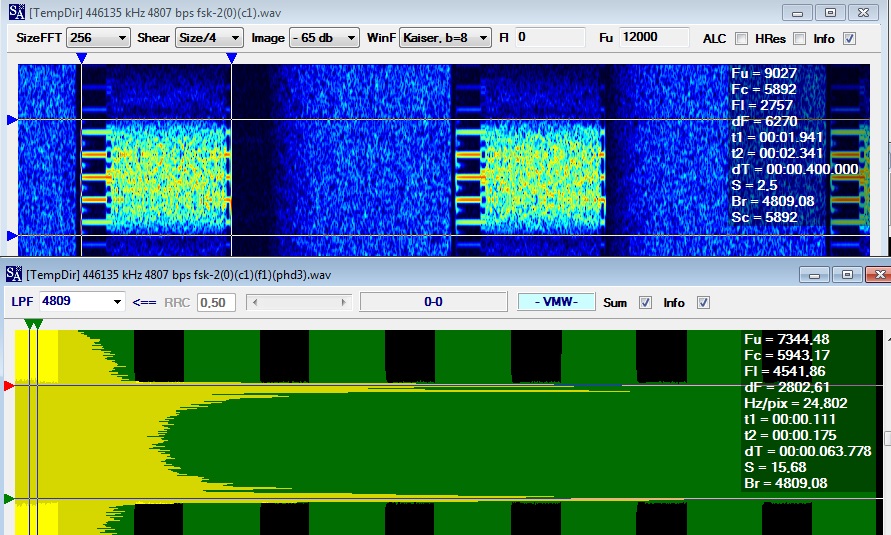This screenshot has height=535, width=891.
Task: Maximize the spectrogram (c1).wav window
Action: coord(830,12)
